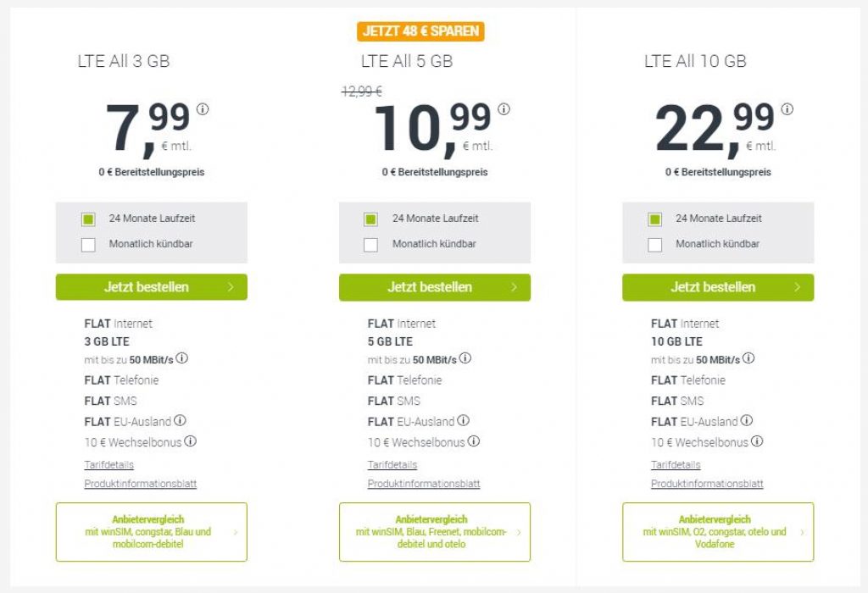This screenshot has width=868, height=593.
Task: Show Wechselbonus info for 3 GB plan
Action: pos(190,441)
